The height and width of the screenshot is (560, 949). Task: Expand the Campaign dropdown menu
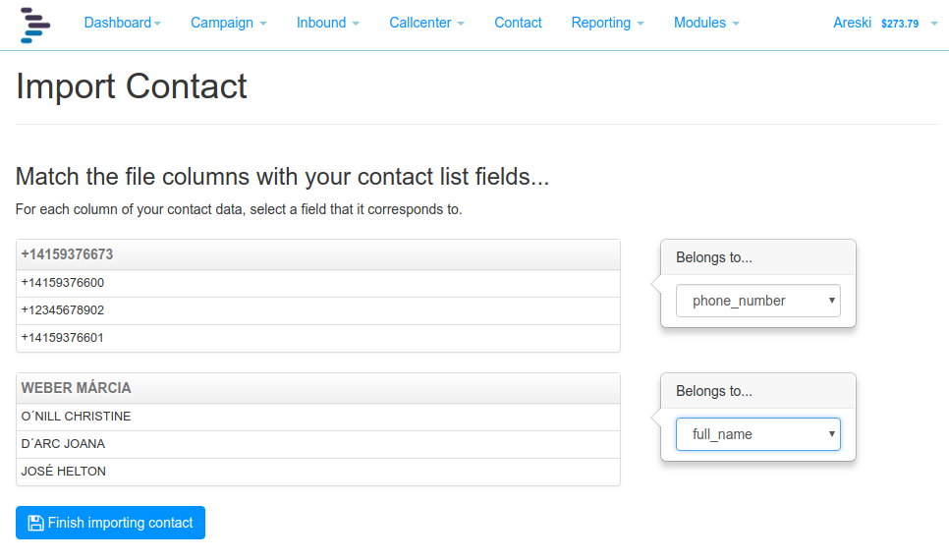(x=228, y=23)
